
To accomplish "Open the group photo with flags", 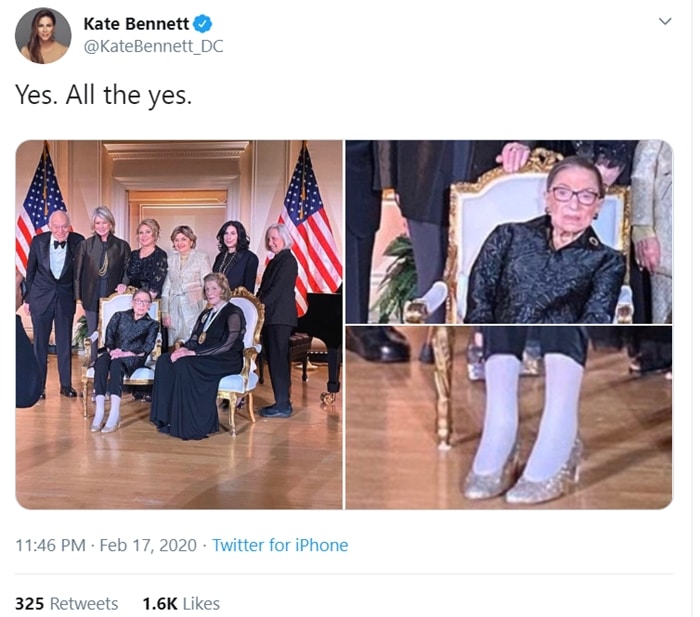I will pos(179,325).
